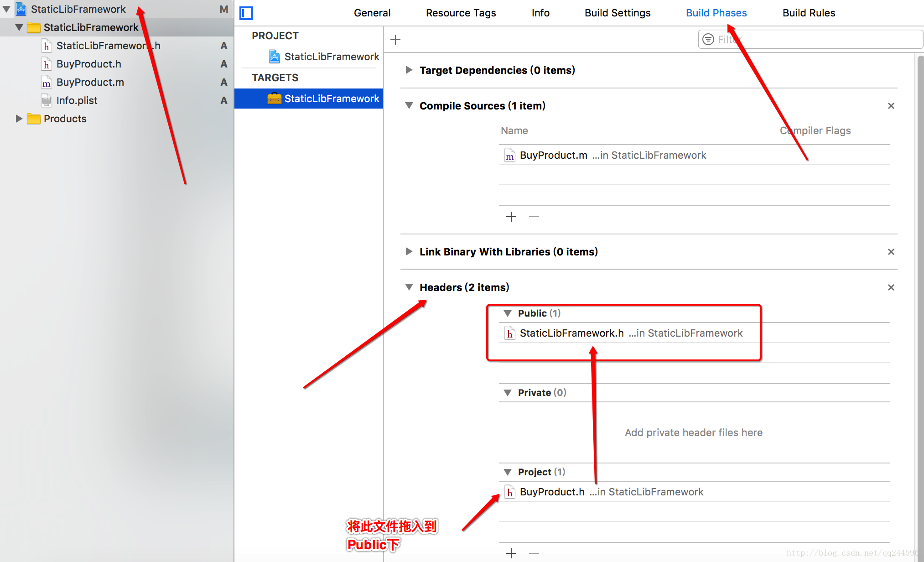
Task: Toggle the project and targets list sidebar icon
Action: pyautogui.click(x=246, y=13)
